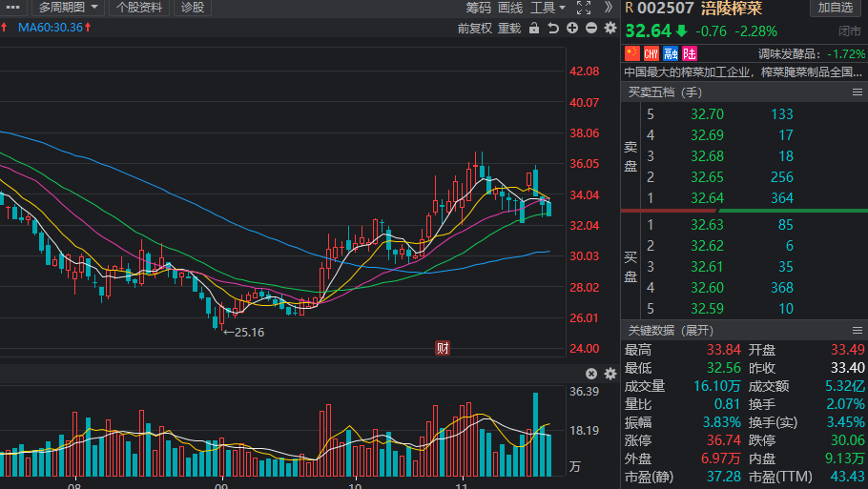Screen dimensions: 868x489
Task: Open the 多周期图 dropdown
Action: point(69,8)
